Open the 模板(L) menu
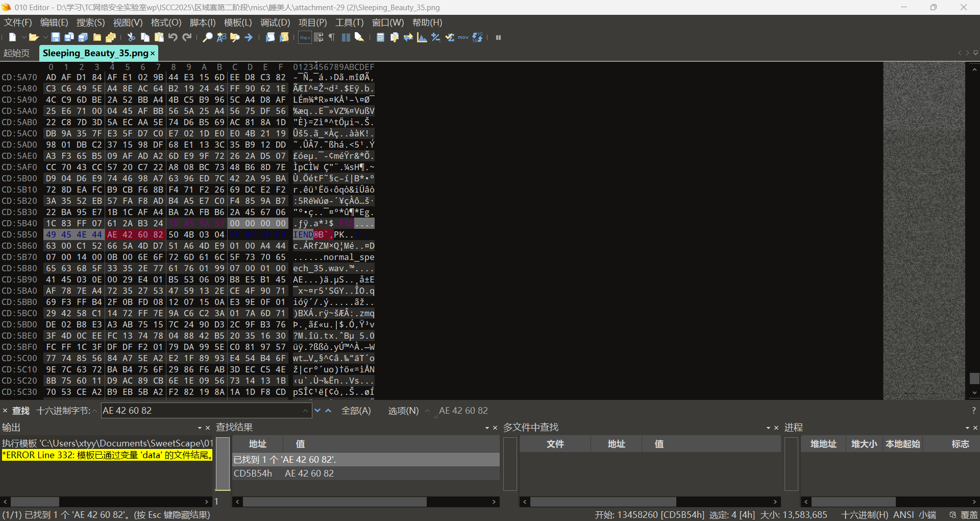Image resolution: width=980 pixels, height=521 pixels. coord(238,22)
